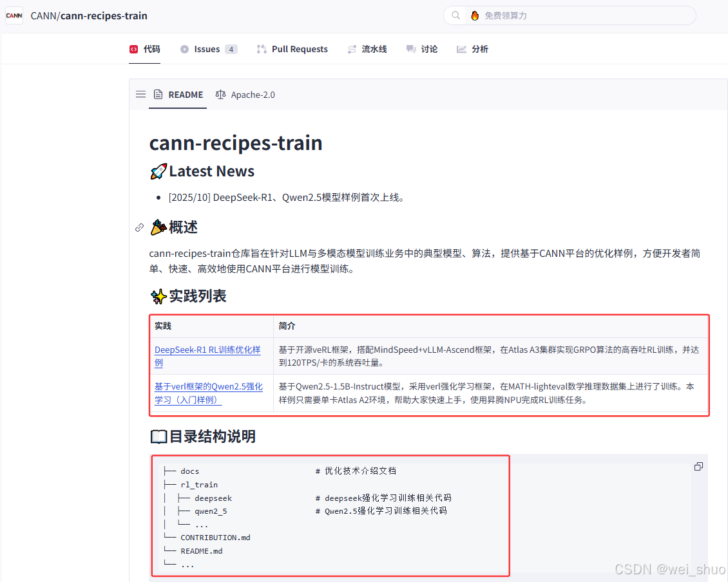This screenshot has height=582, width=728.
Task: Click the Issues count badge showing 4
Action: [x=230, y=48]
